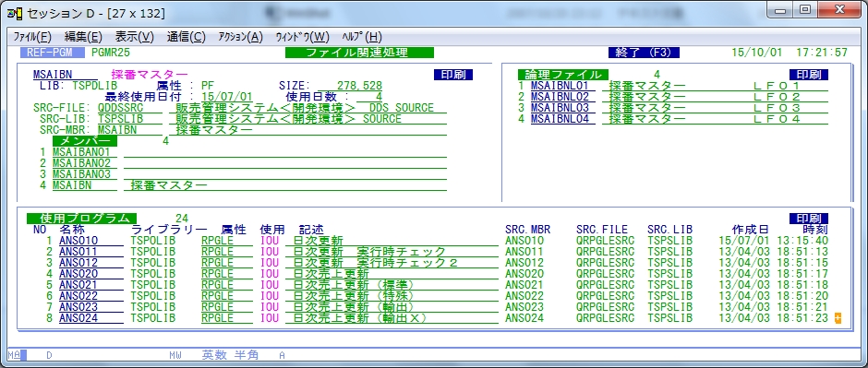The image size is (868, 368).
Task: Click the orange plus more-rows indicator
Action: click(x=838, y=317)
